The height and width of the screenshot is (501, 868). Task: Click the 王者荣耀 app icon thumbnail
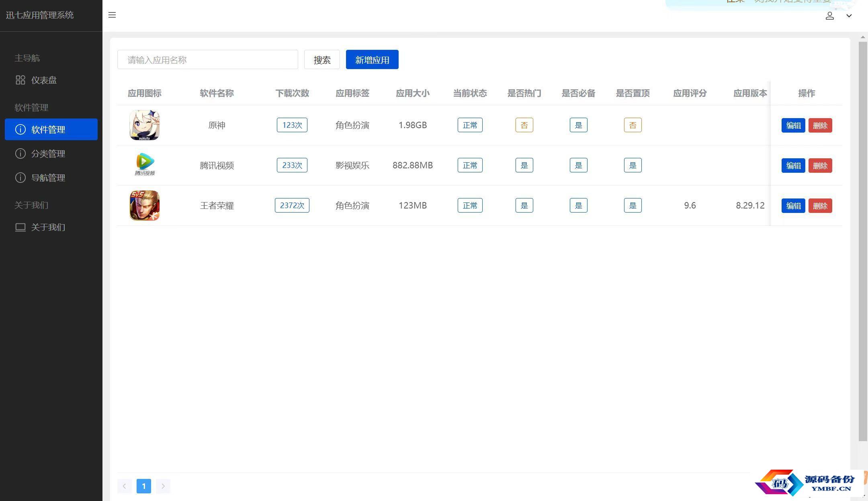[x=145, y=206]
